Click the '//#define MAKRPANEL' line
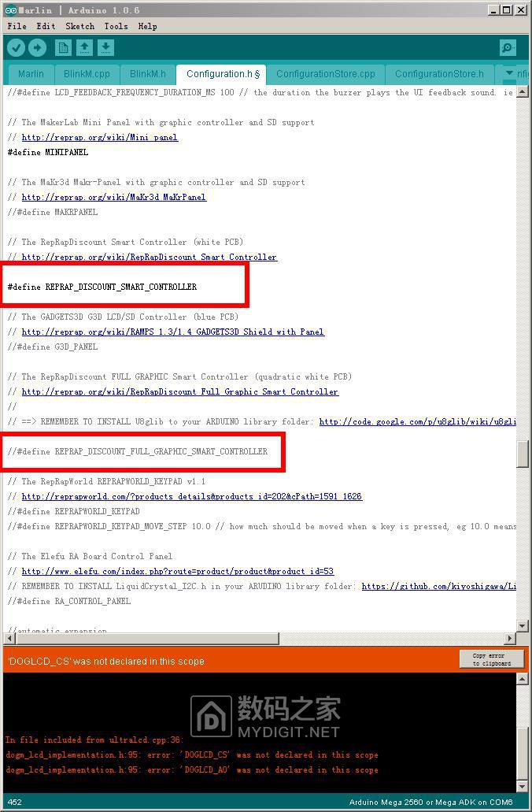The height and width of the screenshot is (812, 532). [x=53, y=213]
